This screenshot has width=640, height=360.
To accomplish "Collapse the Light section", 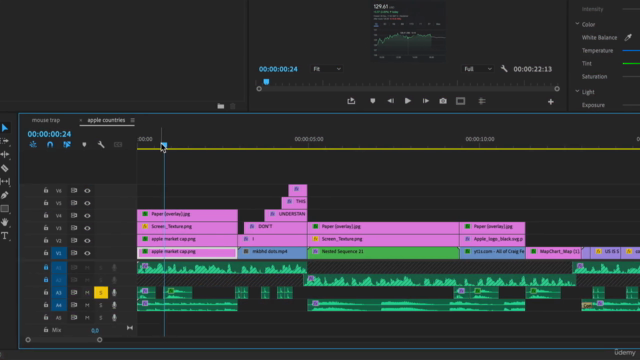I will (x=577, y=91).
